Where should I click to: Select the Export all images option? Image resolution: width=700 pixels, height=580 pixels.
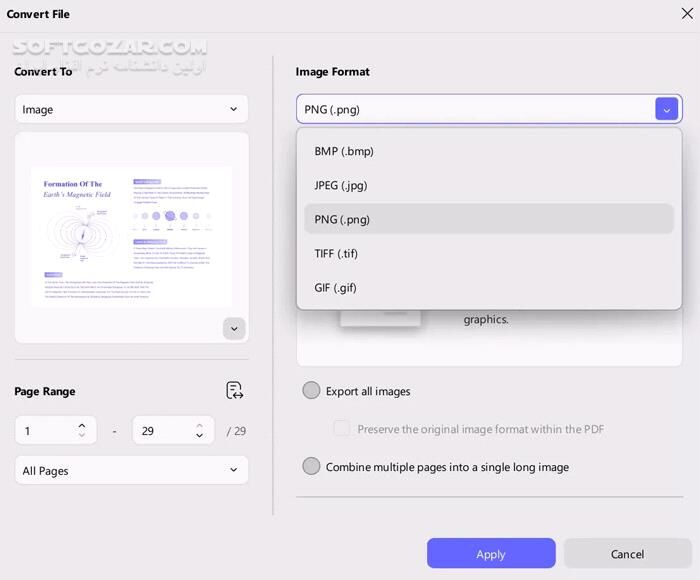tap(312, 391)
